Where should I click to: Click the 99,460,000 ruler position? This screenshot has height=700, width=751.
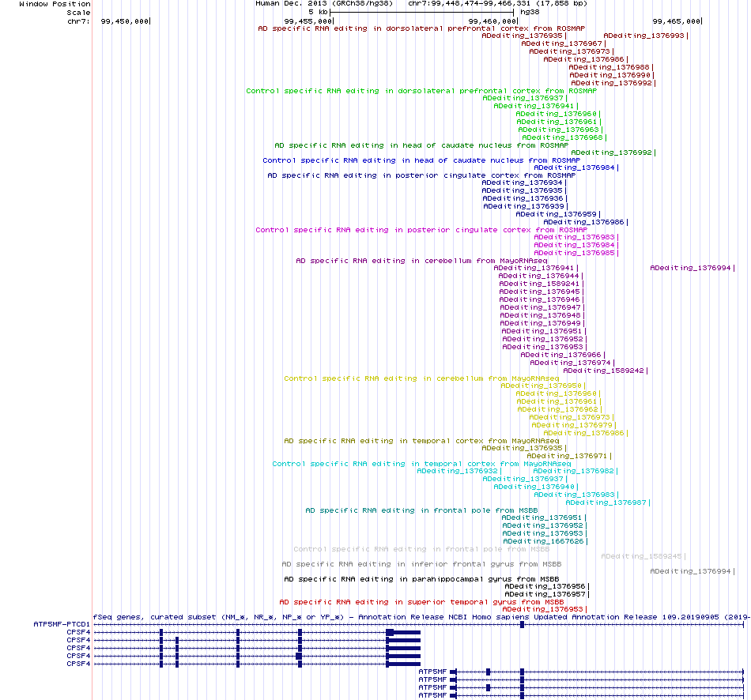click(x=492, y=21)
